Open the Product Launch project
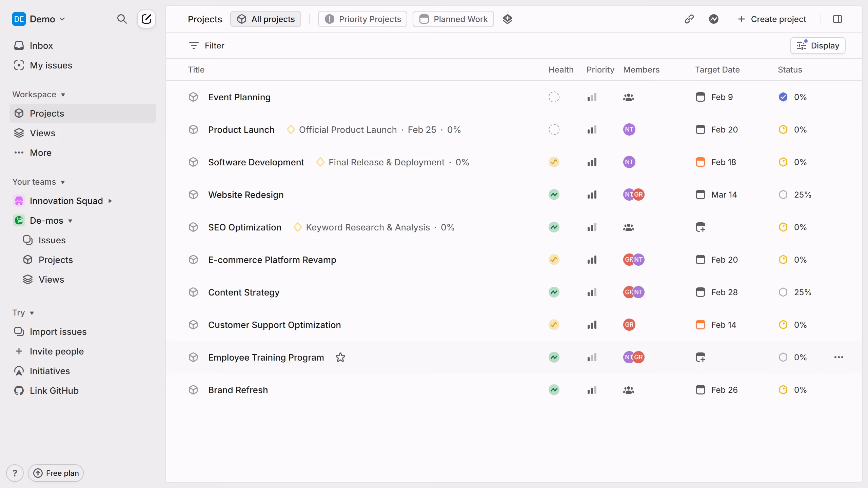Viewport: 868px width, 488px height. pyautogui.click(x=241, y=129)
